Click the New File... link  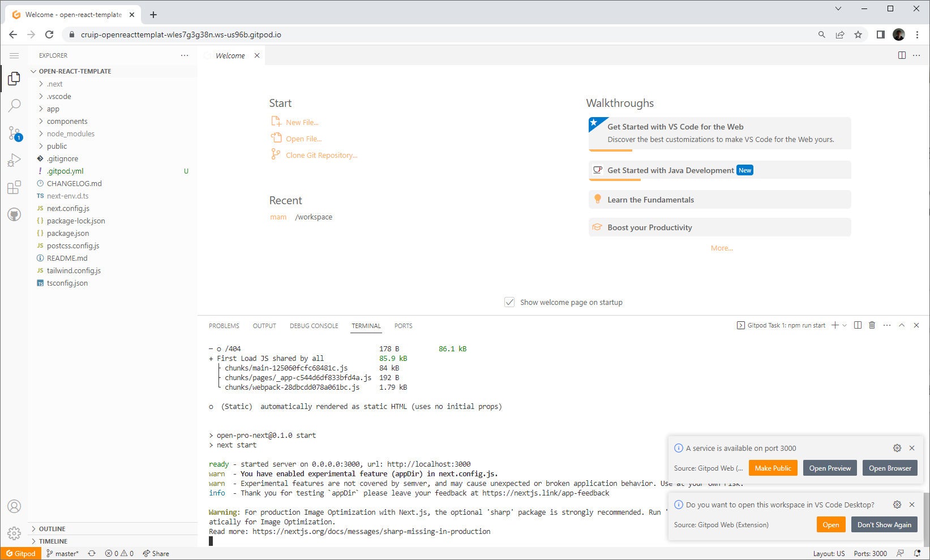(302, 122)
